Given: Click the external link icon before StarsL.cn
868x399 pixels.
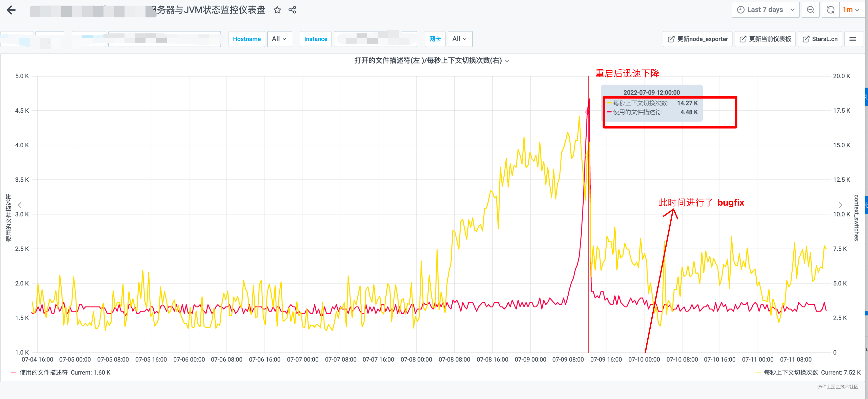Looking at the screenshot, I should (806, 39).
